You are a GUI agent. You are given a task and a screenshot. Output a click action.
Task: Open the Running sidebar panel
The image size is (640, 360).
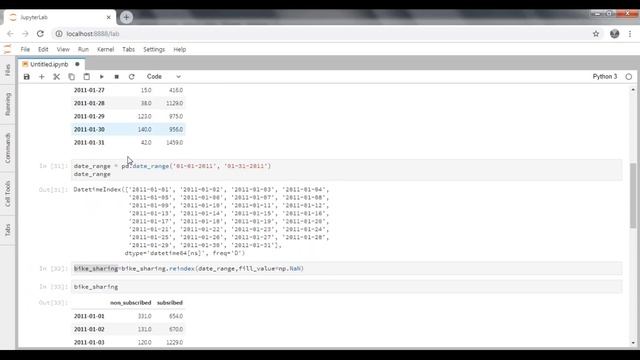[x=7, y=104]
